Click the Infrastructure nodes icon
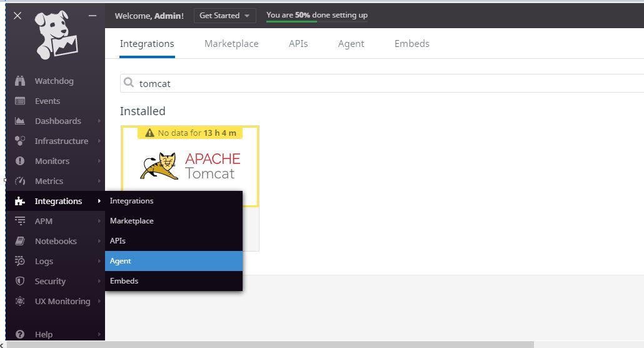Screen dimensions: 644x348 pos(20,141)
